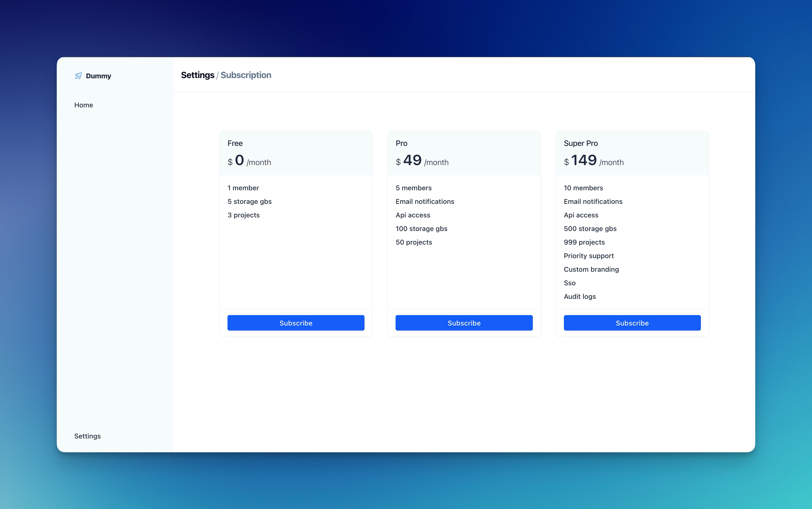Click the Super Pro plan title
The height and width of the screenshot is (509, 812).
(580, 143)
